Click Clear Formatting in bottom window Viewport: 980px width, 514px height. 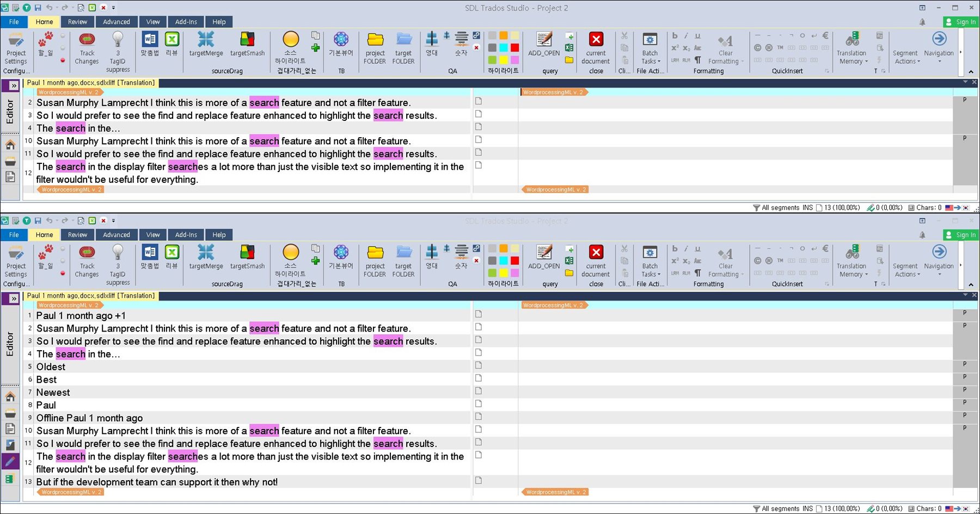[x=725, y=261]
